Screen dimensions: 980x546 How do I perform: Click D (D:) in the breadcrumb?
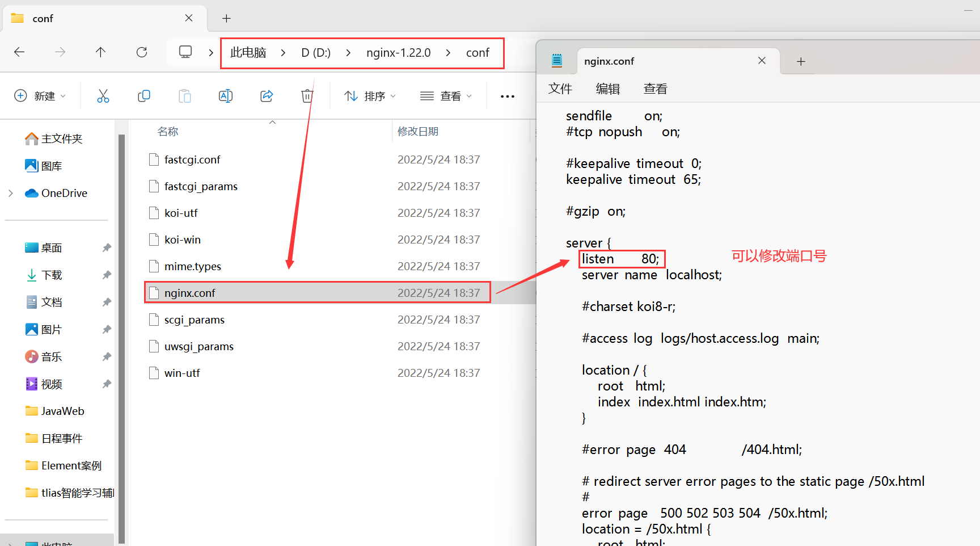click(316, 53)
